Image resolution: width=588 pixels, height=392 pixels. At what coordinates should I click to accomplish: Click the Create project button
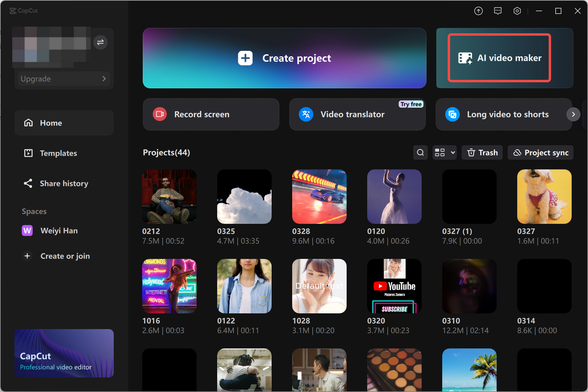[x=284, y=58]
